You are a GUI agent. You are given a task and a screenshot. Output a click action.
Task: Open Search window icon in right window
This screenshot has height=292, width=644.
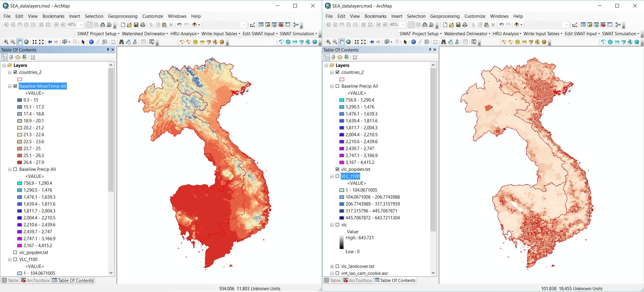[596, 25]
